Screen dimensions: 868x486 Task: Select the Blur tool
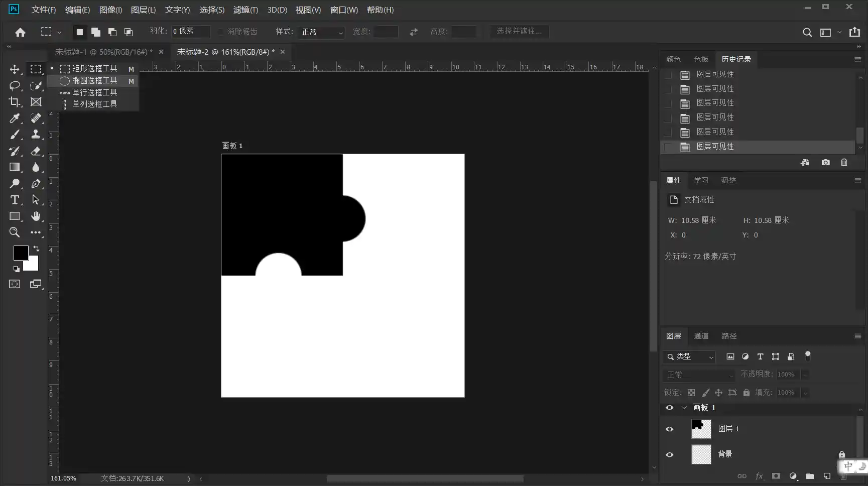pos(36,167)
